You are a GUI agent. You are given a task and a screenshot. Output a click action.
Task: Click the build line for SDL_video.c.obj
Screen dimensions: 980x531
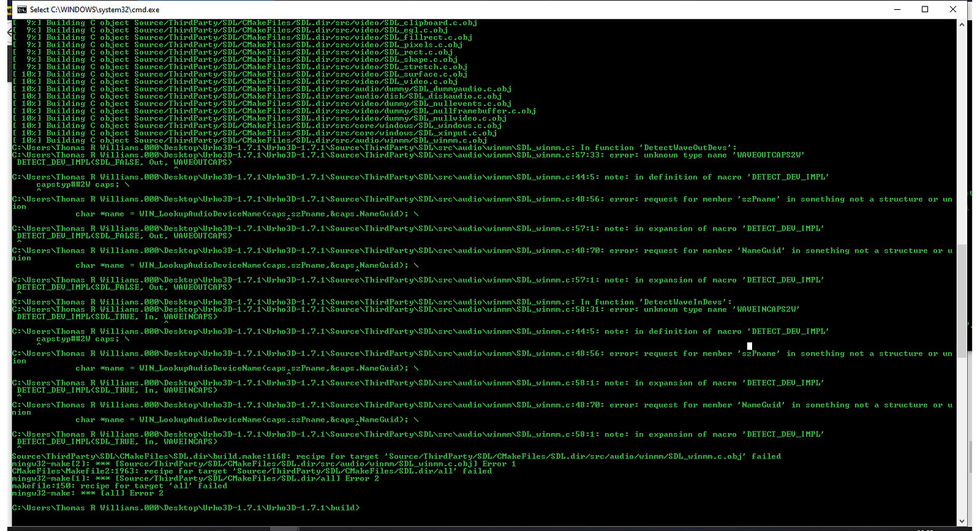[x=235, y=82]
